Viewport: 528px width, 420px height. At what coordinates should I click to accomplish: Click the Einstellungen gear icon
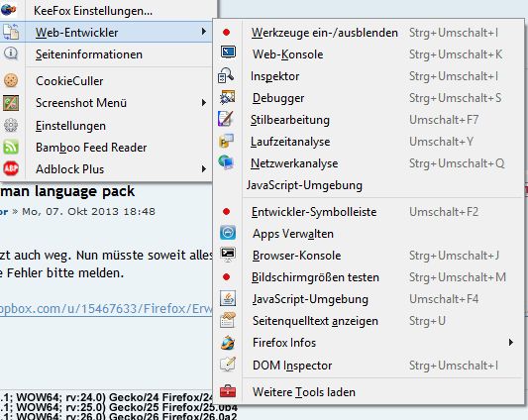click(x=11, y=125)
